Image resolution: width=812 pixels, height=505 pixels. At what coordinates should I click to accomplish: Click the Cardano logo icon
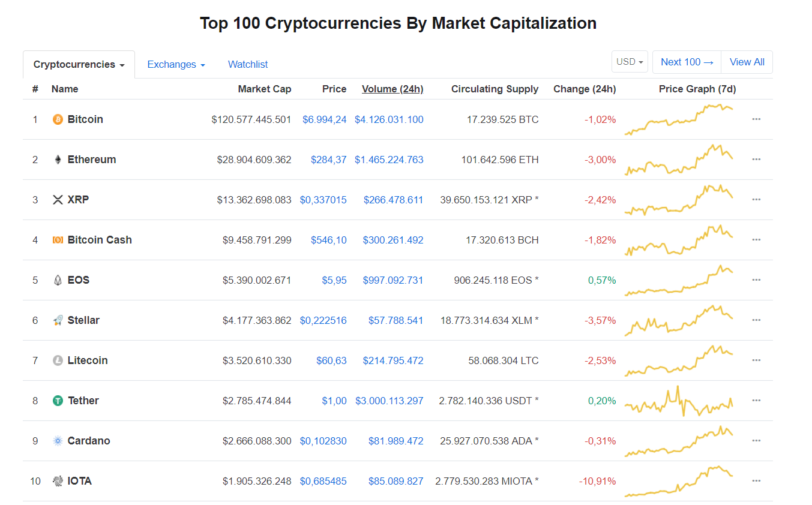[x=58, y=441]
